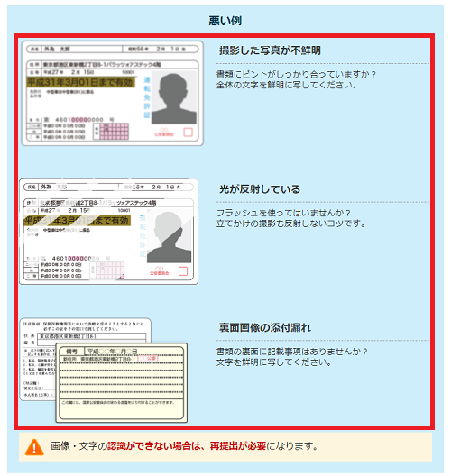Click the orange warning triangle icon
The width and height of the screenshot is (451, 476).
click(34, 447)
